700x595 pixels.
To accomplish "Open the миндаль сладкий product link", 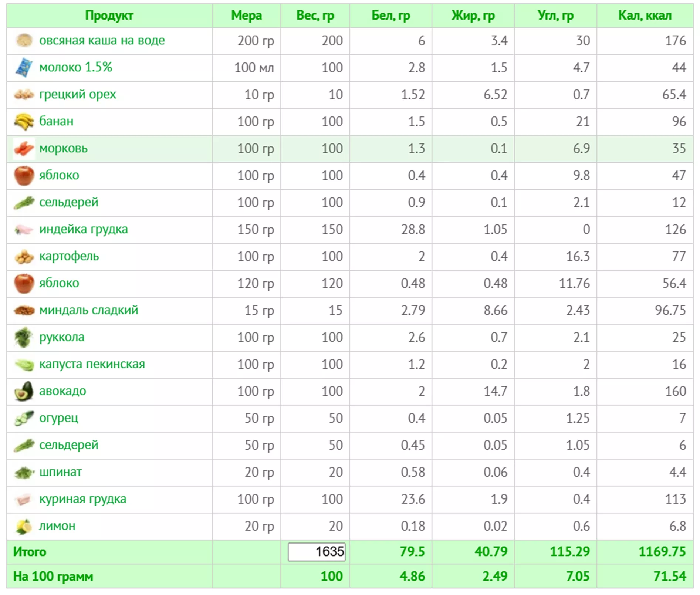I will click(88, 310).
